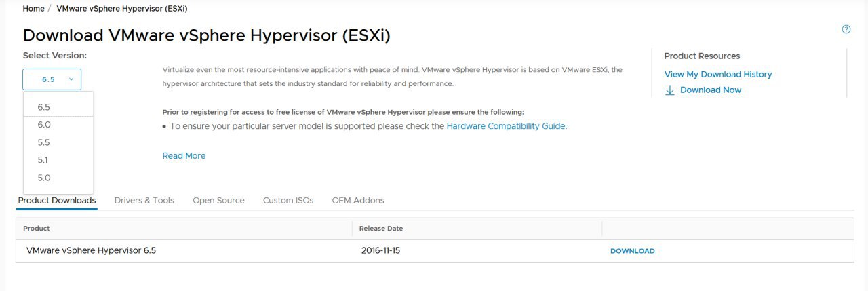The width and height of the screenshot is (868, 291).
Task: Pick version 5.5 from the version list
Action: tap(58, 142)
